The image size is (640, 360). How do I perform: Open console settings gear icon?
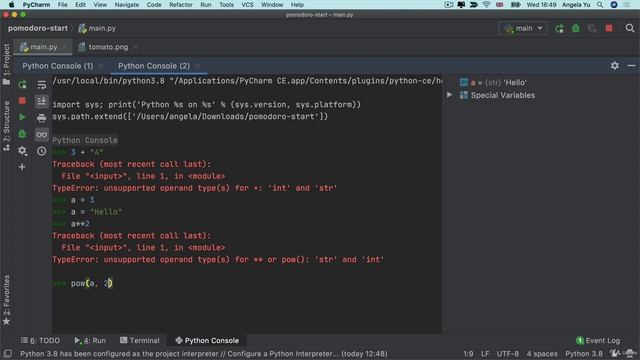click(x=22, y=151)
